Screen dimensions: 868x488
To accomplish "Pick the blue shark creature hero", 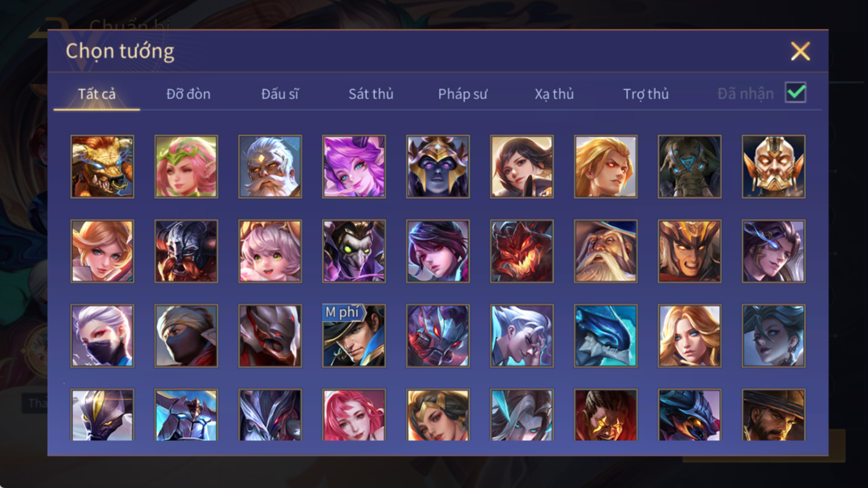I will [x=606, y=336].
